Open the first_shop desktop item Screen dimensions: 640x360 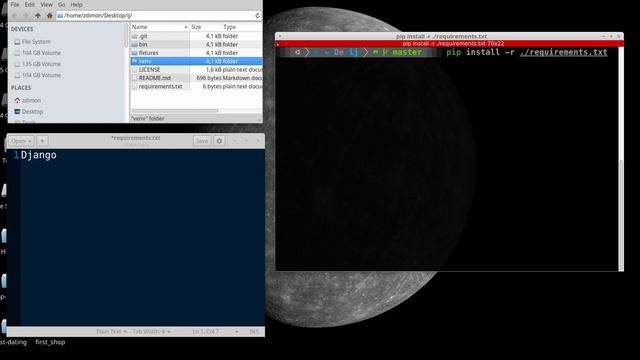(50, 342)
